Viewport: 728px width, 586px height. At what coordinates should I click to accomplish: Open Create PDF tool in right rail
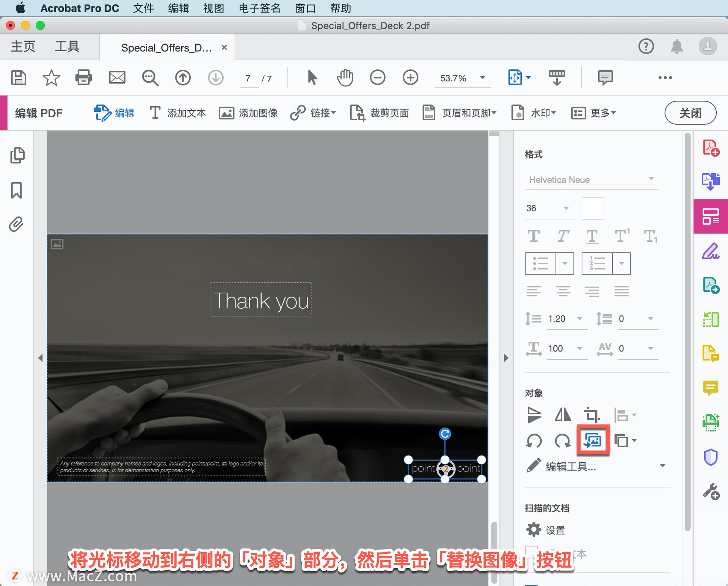click(711, 147)
